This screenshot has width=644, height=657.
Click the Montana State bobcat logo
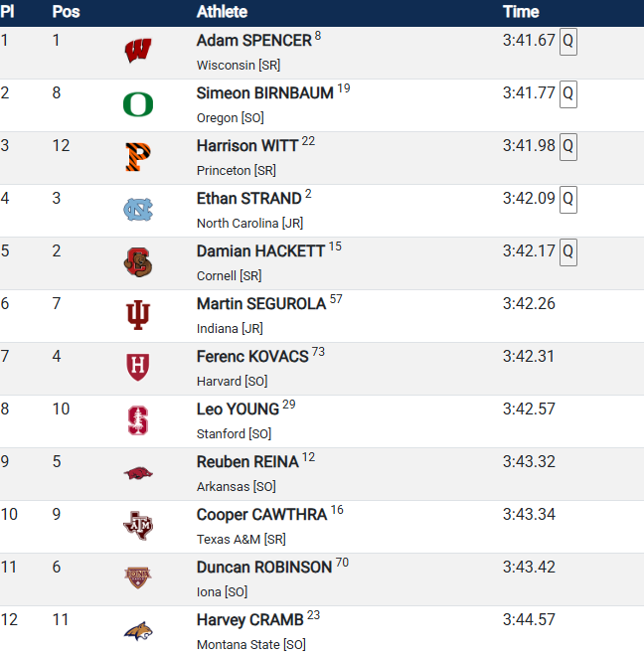coord(138,631)
